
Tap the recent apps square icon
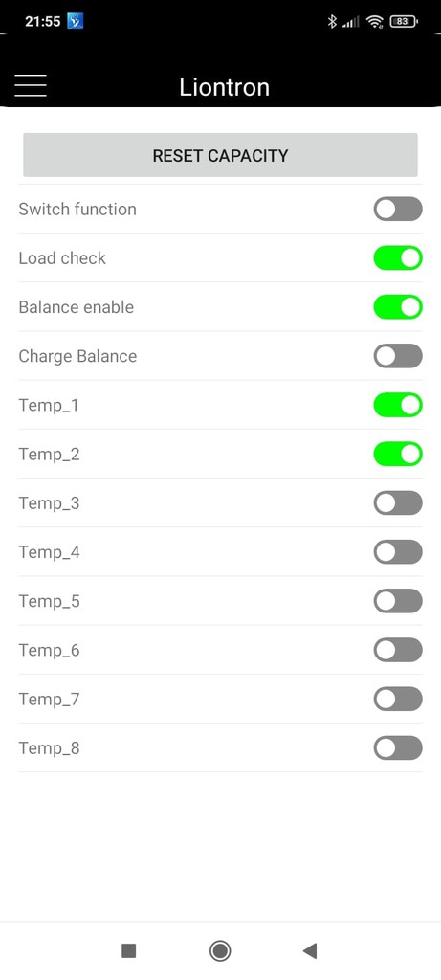[129, 950]
